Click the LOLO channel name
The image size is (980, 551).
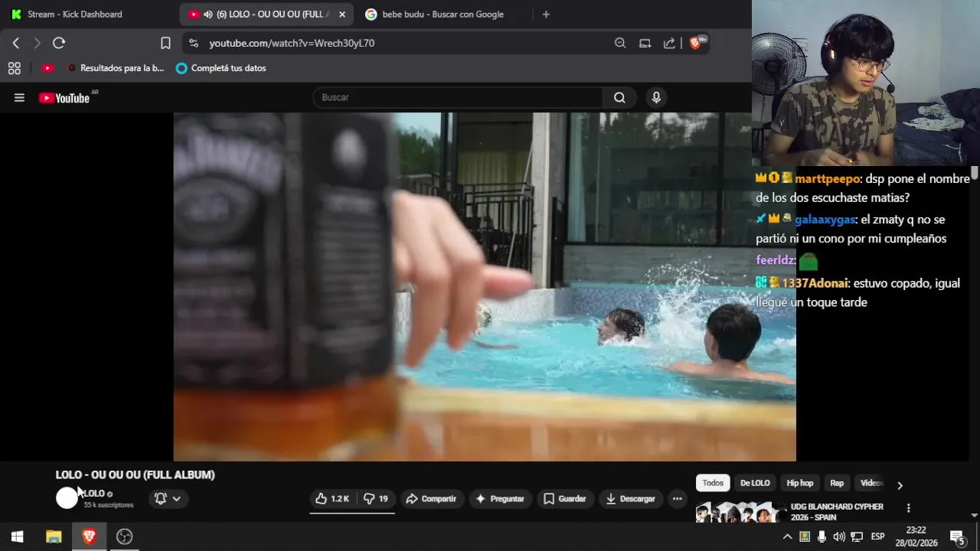[93, 494]
